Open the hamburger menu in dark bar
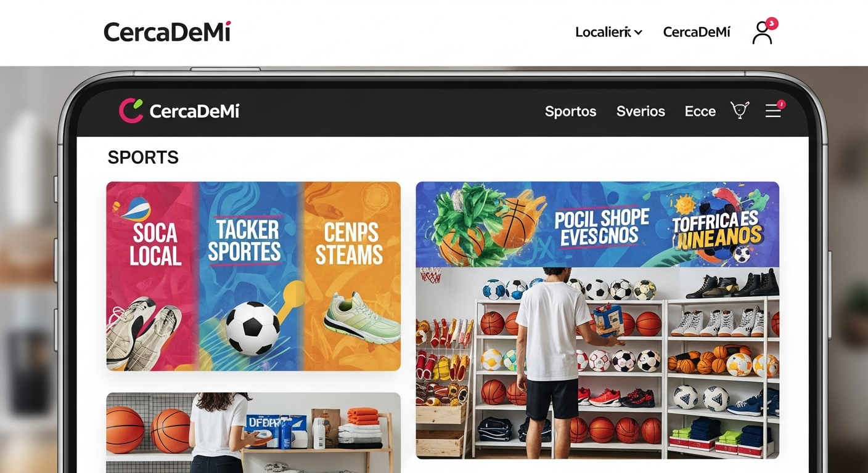The image size is (868, 473). coord(773,111)
